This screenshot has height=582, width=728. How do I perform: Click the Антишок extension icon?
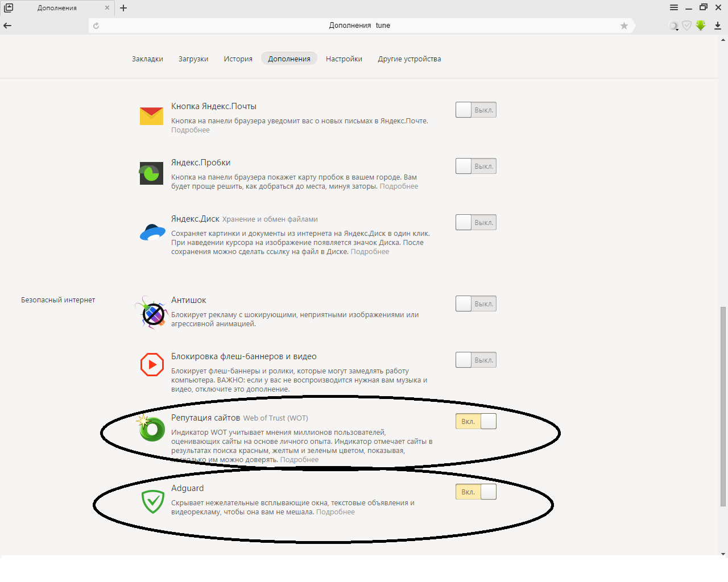(152, 313)
